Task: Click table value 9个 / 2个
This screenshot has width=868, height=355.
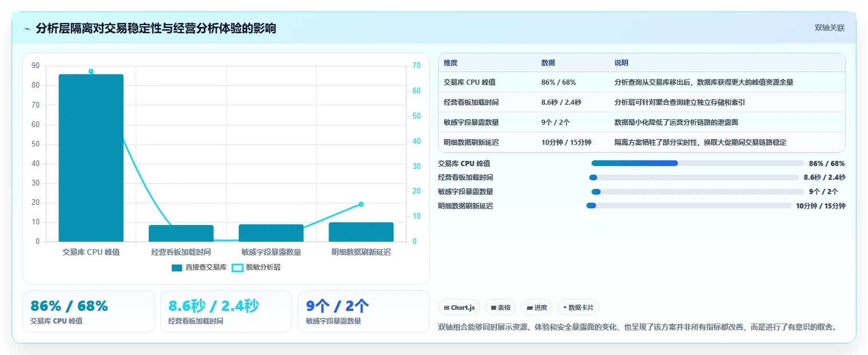Action: tap(555, 123)
